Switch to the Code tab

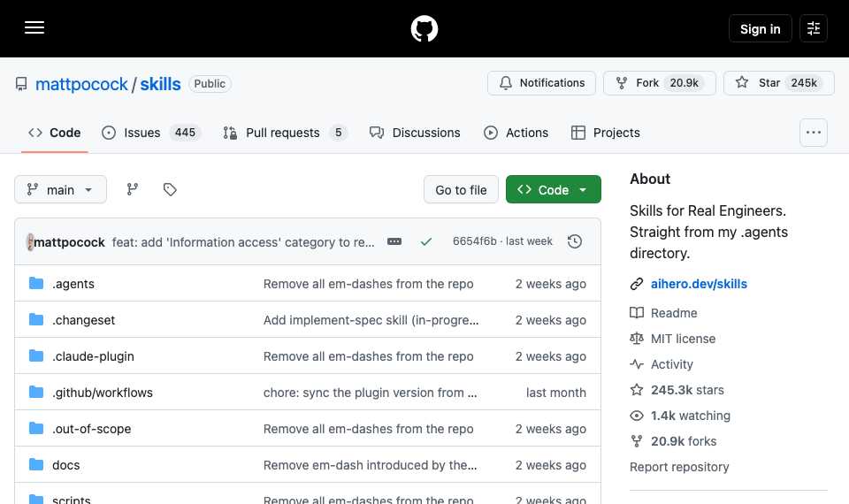[55, 133]
